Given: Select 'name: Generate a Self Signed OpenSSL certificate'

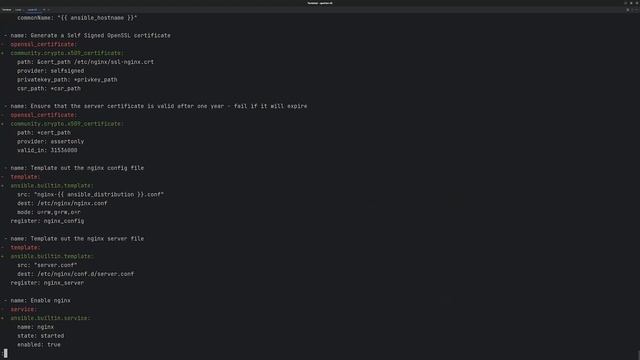Looking at the screenshot, I should 91,36.
